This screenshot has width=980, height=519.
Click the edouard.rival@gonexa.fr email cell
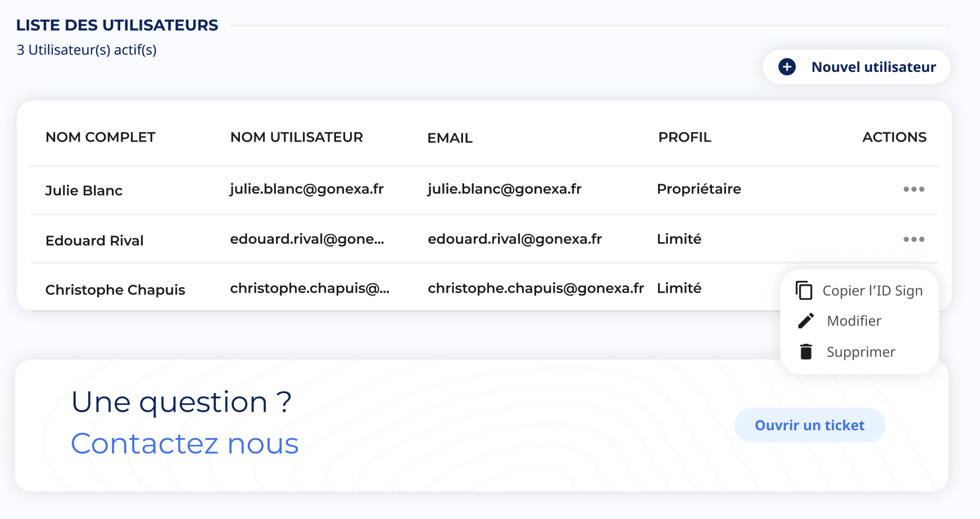(x=515, y=239)
